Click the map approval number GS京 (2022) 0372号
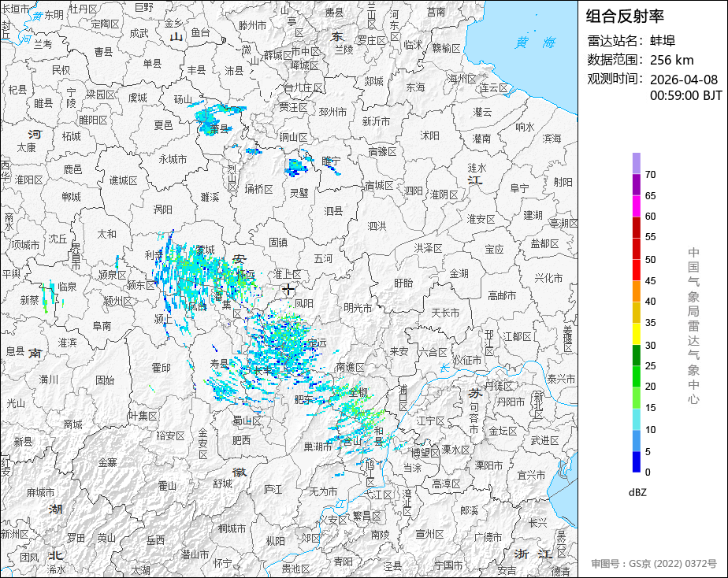Viewport: 728px width, 578px height. pos(673,564)
